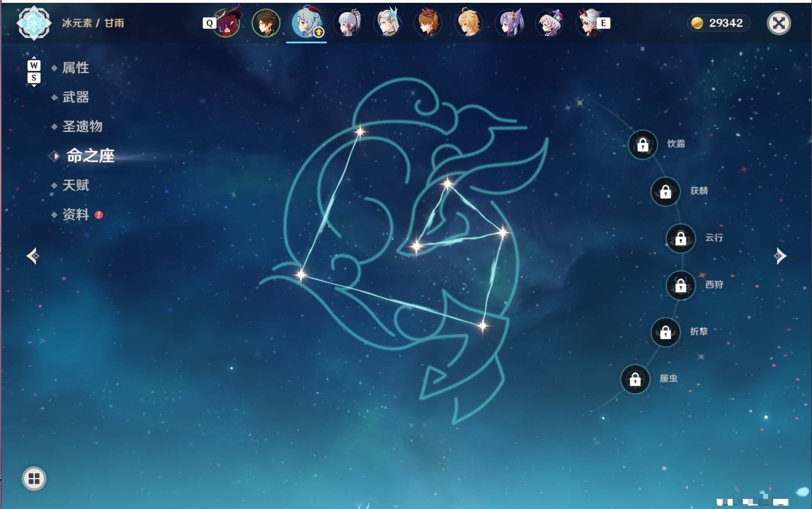The height and width of the screenshot is (509, 812).
Task: Open the locked 饮露 constellation node
Action: tap(643, 145)
